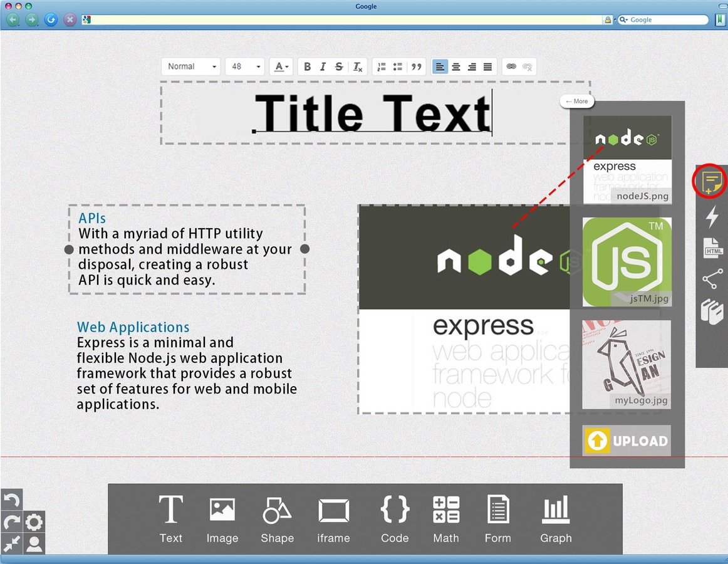Align text left
Screen dimensions: 728x564
tap(440, 67)
